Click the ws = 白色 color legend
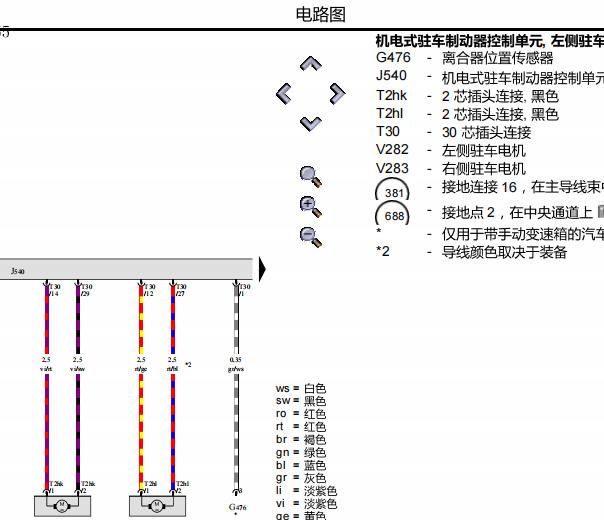Screen dimensions: 604x520 click(x=301, y=388)
